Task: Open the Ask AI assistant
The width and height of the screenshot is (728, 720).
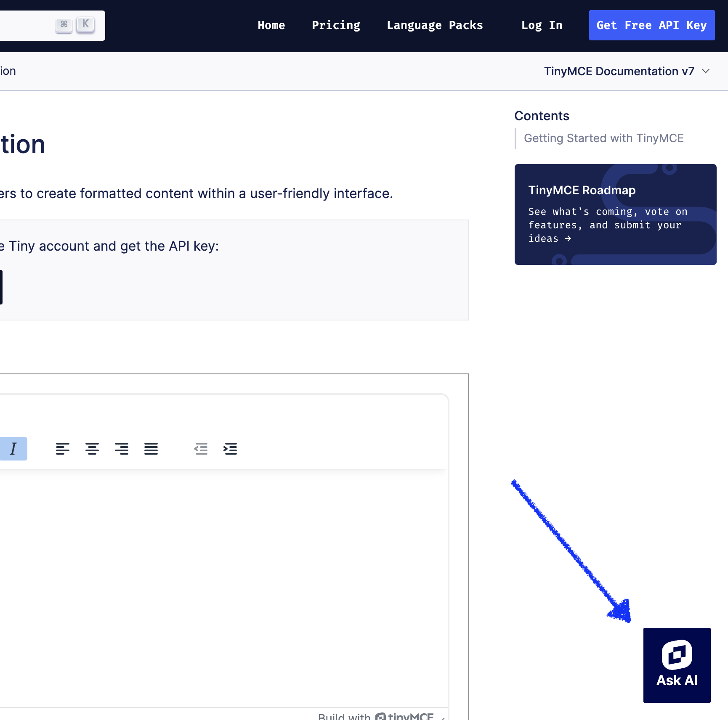Action: 677,665
